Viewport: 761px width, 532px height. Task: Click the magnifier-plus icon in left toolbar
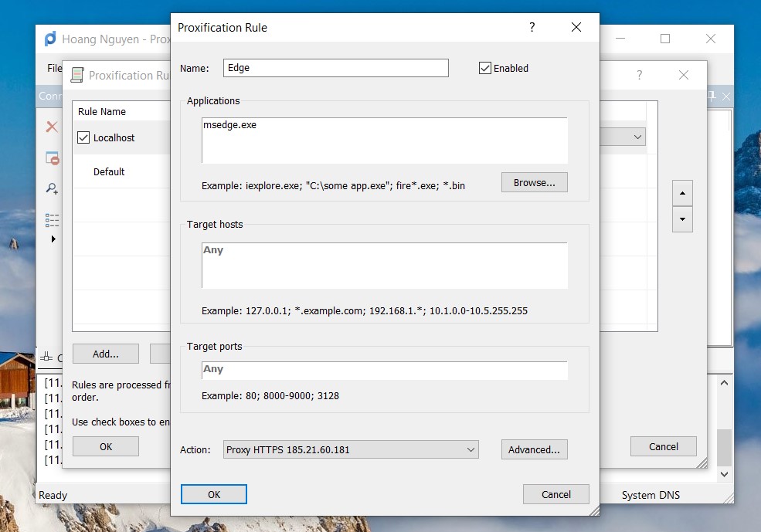[x=52, y=188]
